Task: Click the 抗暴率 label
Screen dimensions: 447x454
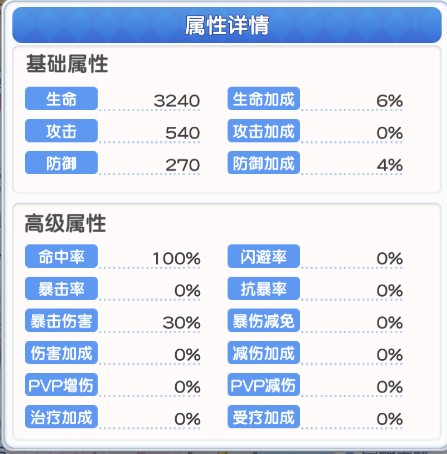Action: [264, 288]
